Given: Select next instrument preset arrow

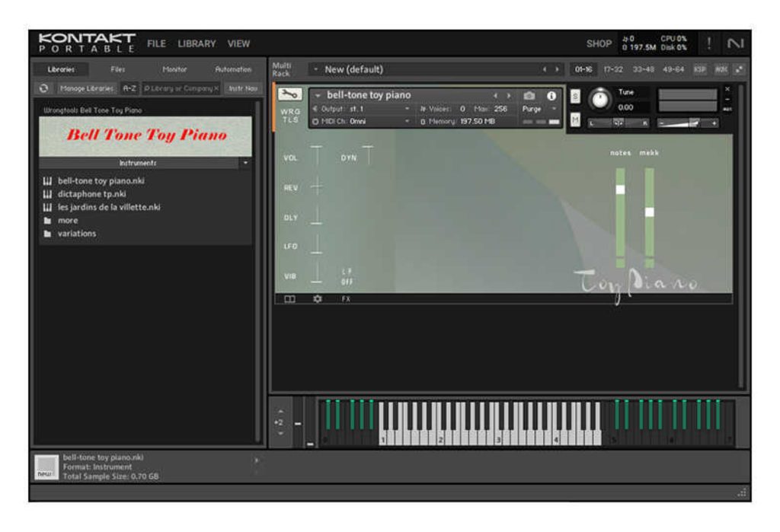Looking at the screenshot, I should click(508, 95).
